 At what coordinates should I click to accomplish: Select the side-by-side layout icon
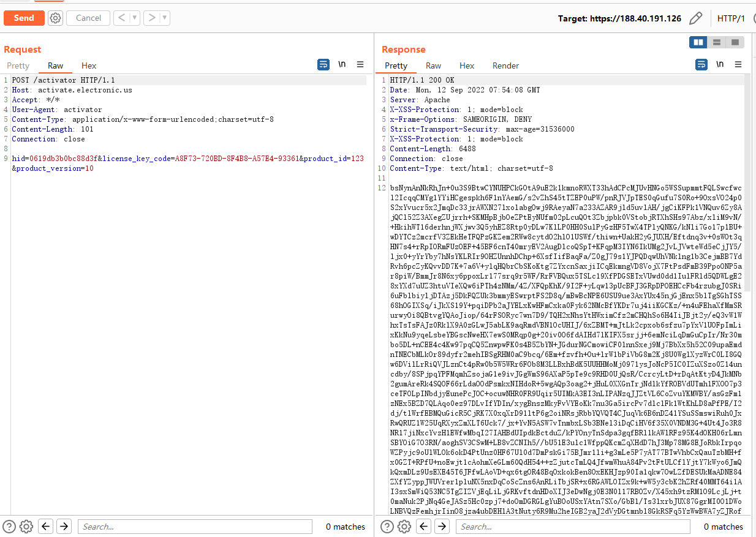point(698,42)
